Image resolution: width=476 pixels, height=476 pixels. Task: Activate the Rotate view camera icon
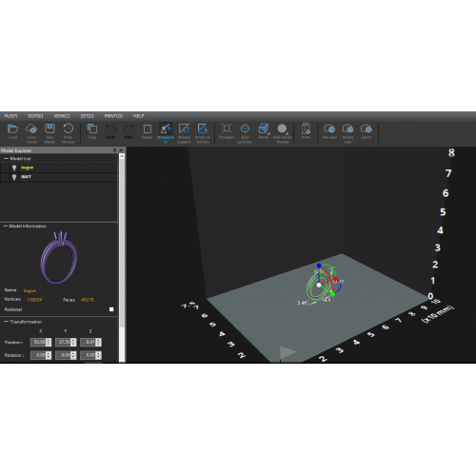point(347,129)
